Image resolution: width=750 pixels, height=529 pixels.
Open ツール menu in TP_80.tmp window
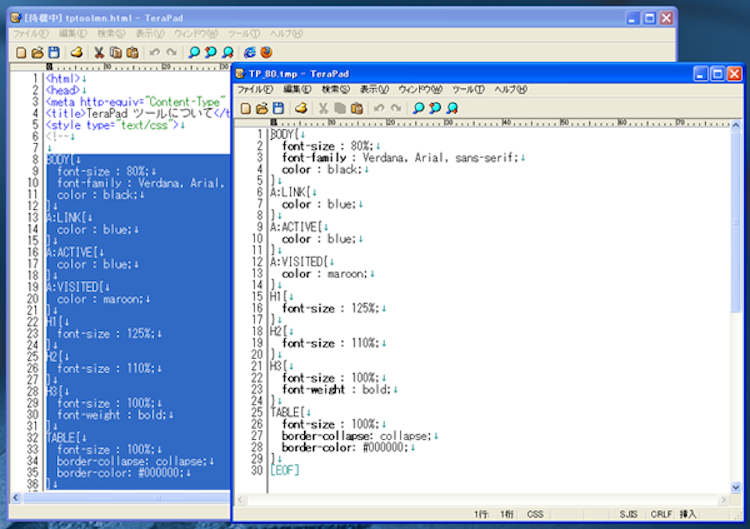tap(468, 90)
